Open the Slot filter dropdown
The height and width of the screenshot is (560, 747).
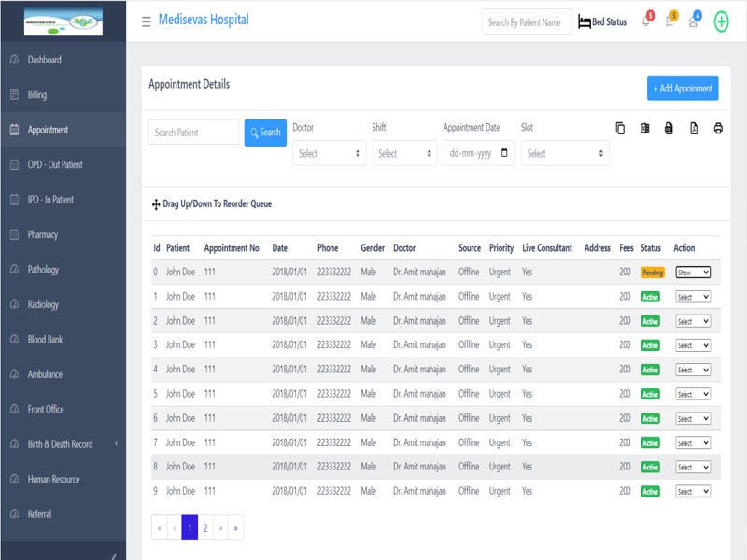pos(565,153)
